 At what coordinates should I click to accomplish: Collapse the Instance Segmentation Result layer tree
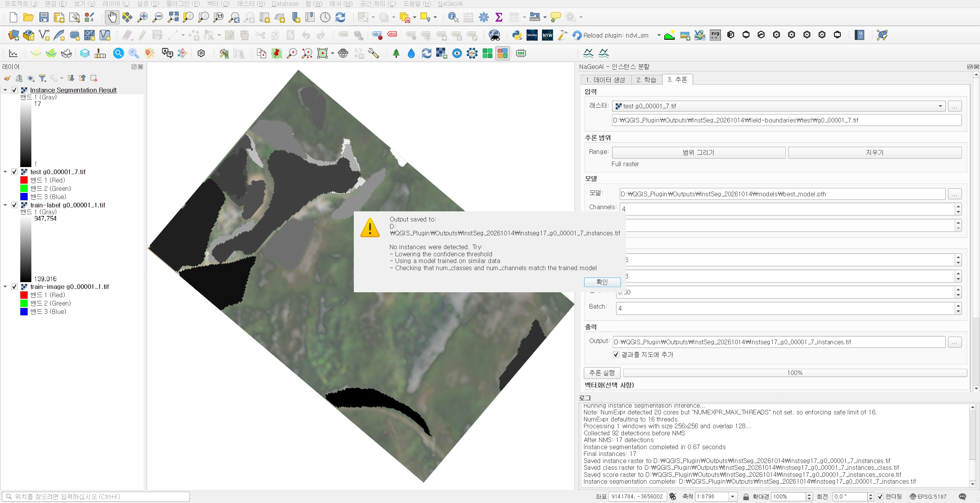[5, 90]
